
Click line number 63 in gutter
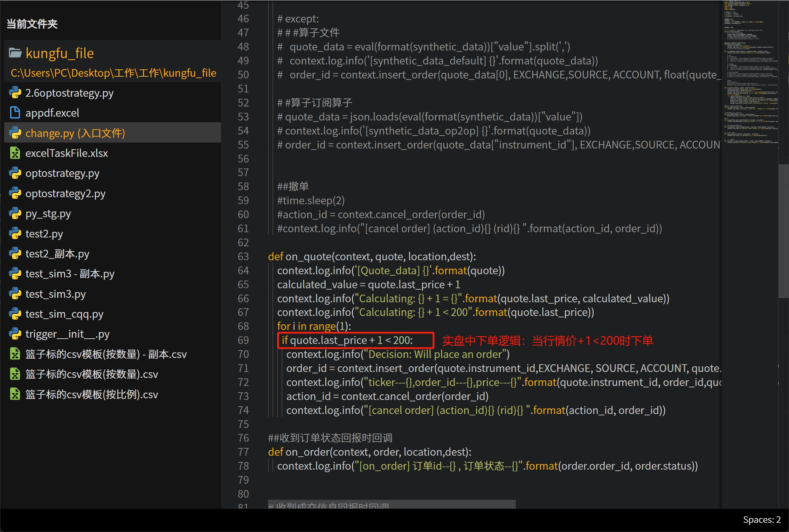point(243,256)
